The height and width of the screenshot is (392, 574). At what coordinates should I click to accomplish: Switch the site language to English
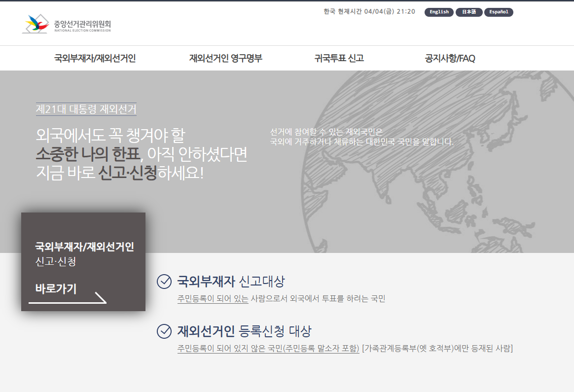[439, 12]
